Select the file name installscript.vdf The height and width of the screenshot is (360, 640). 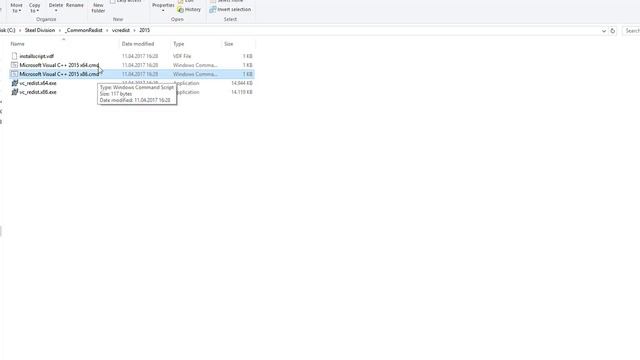pos(37,56)
